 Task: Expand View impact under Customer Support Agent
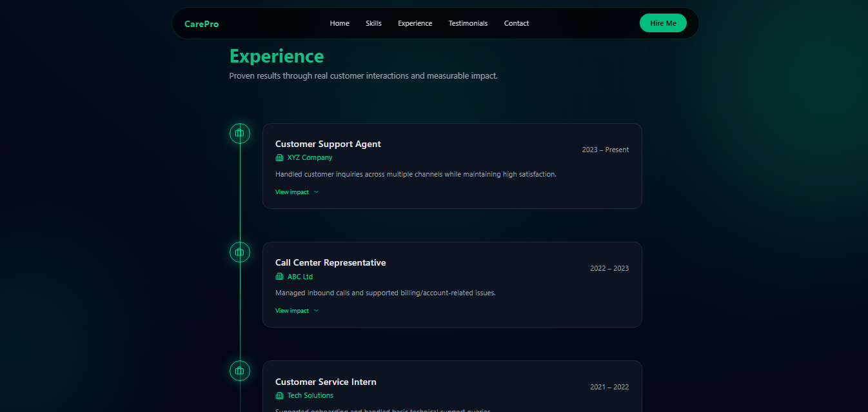(297, 192)
